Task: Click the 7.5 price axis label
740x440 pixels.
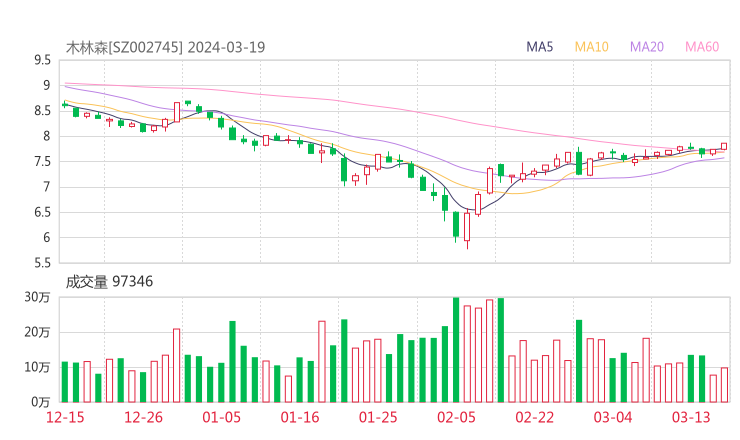Action: (42, 161)
